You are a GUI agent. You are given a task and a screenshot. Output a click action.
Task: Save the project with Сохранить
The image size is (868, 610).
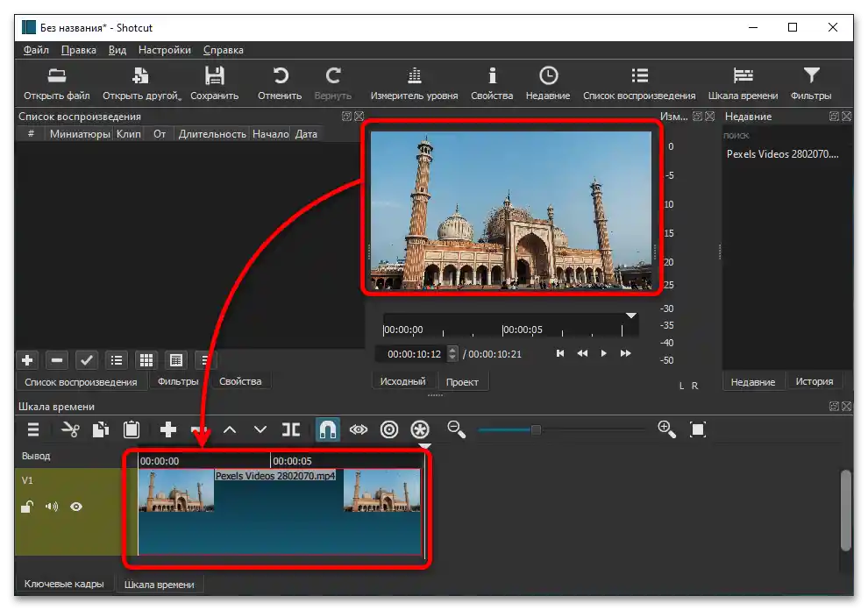coord(214,83)
